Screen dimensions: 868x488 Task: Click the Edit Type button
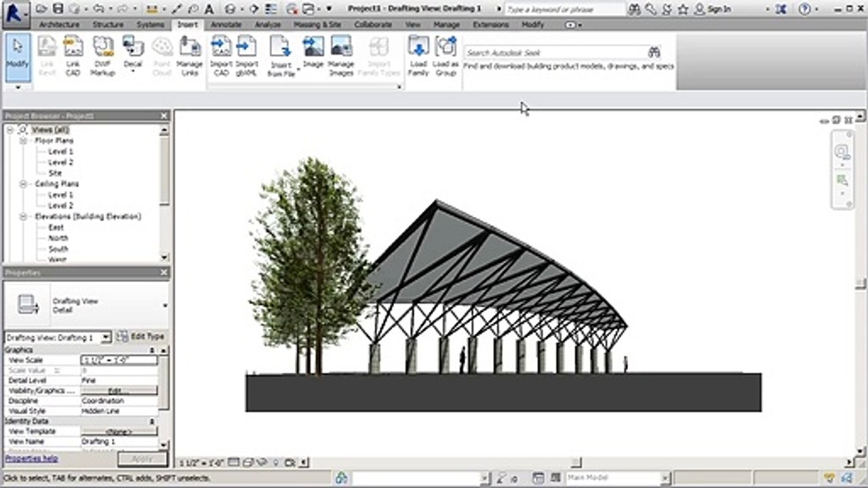pos(141,337)
